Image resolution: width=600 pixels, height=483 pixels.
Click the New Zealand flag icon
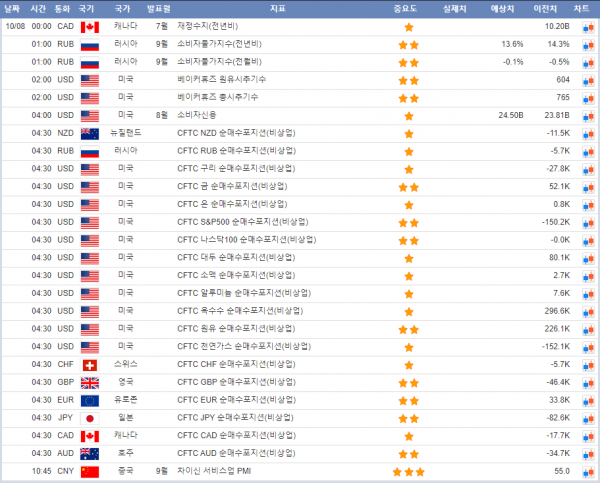click(89, 133)
